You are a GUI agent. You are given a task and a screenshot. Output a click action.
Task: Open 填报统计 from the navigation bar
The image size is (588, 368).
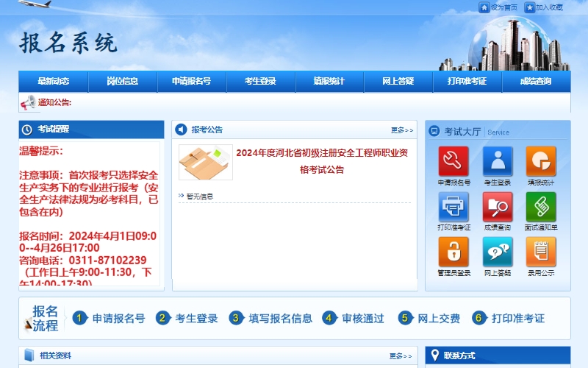pos(329,82)
